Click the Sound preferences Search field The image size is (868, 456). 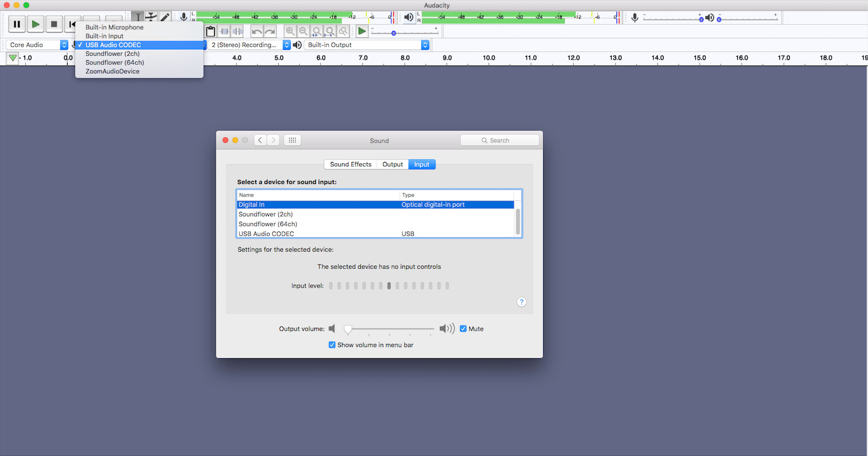click(x=500, y=141)
